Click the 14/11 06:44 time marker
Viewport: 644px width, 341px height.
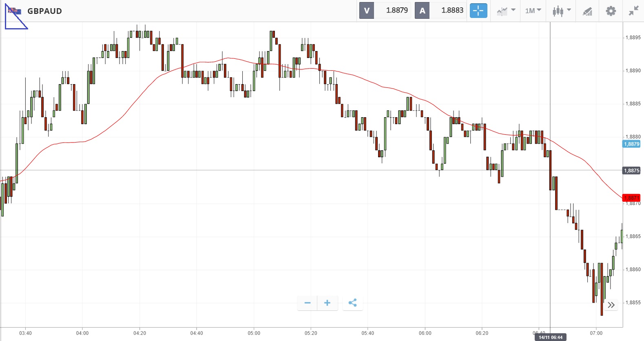[550, 337]
